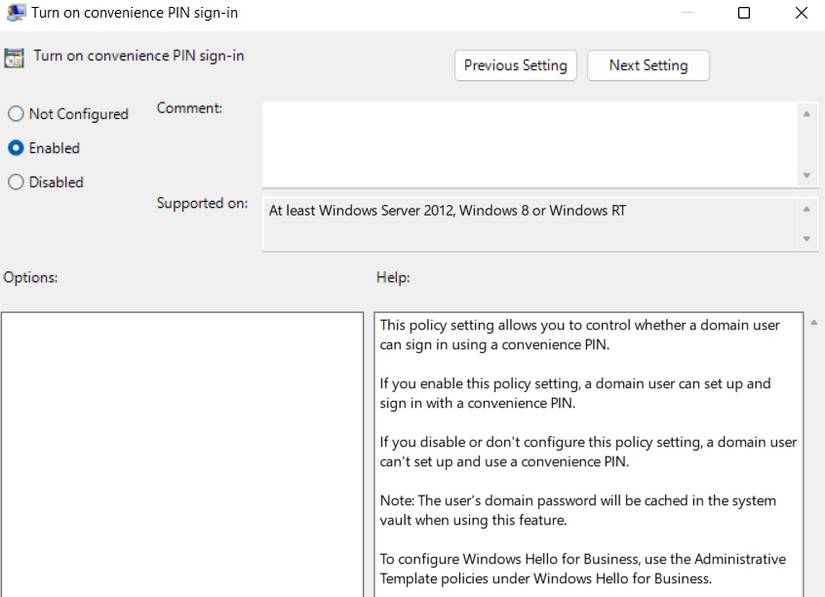The image size is (825, 597).
Task: Click the restore window control
Action: (x=743, y=13)
